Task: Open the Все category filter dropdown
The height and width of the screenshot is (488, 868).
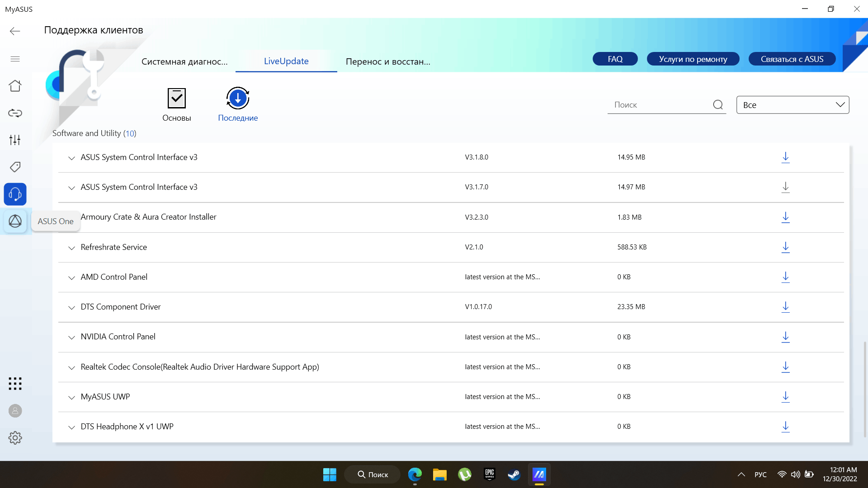Action: 793,105
